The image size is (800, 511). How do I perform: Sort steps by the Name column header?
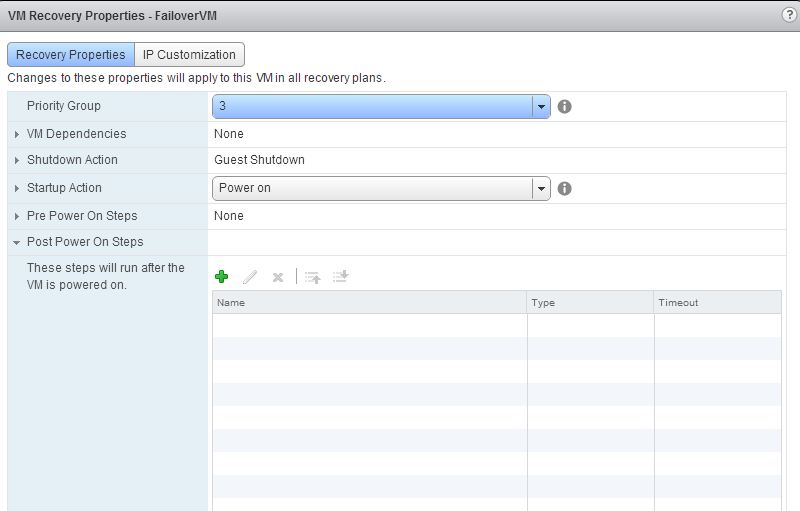pyautogui.click(x=369, y=302)
